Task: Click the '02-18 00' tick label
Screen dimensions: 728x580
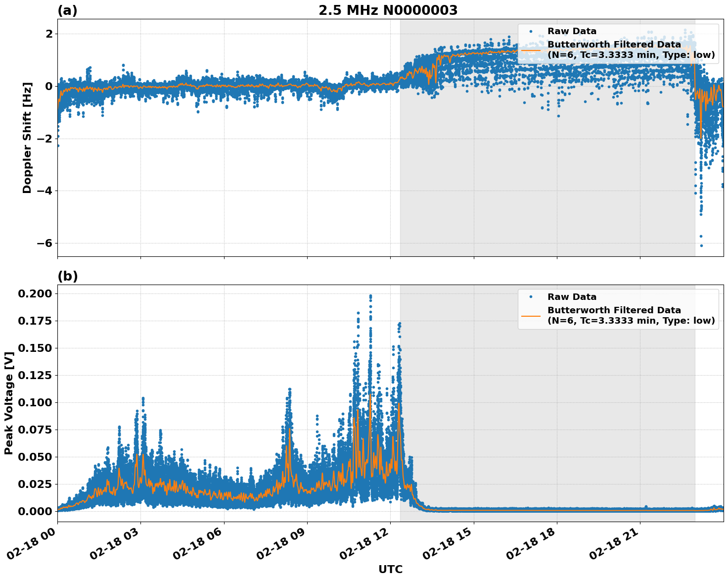Action: tap(30, 543)
